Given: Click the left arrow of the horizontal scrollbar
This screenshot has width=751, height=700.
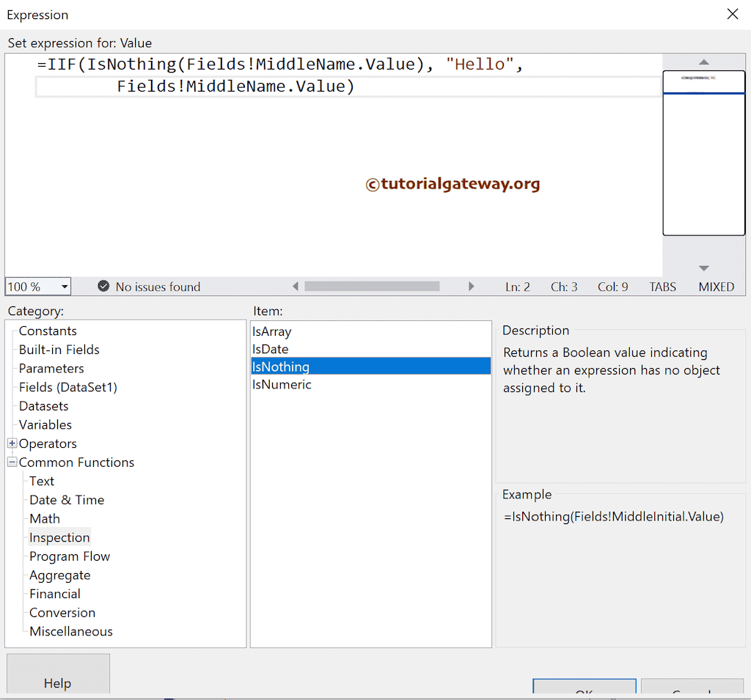Looking at the screenshot, I should tap(296, 286).
